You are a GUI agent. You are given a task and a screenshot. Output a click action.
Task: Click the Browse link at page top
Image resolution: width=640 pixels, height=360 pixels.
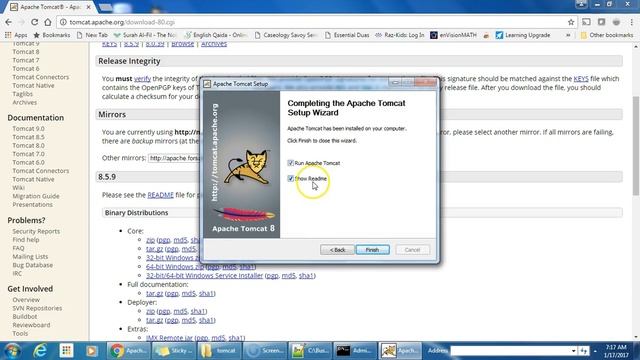tap(182, 44)
